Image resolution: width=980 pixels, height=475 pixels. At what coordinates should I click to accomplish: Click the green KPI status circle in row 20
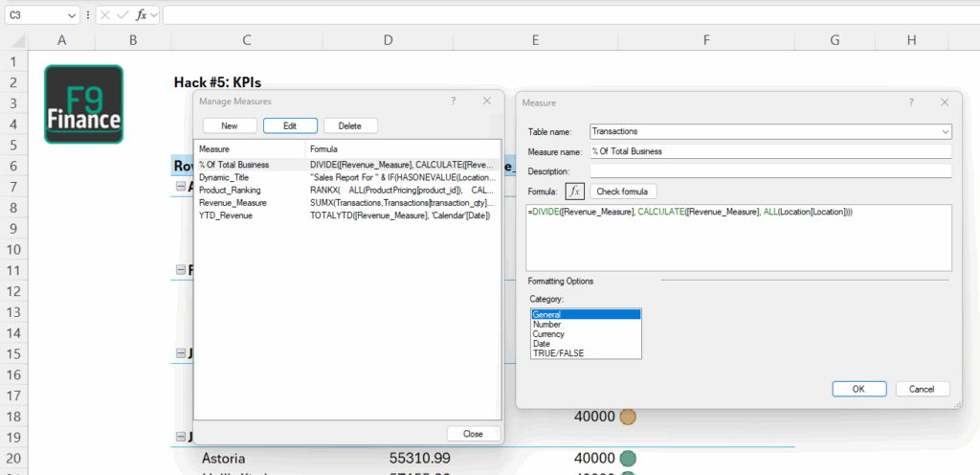coord(628,459)
